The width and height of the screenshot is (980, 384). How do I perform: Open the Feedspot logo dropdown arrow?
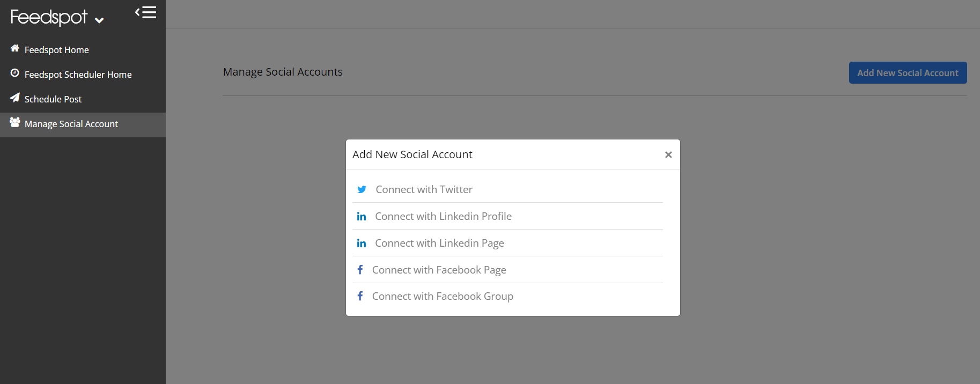pos(99,20)
